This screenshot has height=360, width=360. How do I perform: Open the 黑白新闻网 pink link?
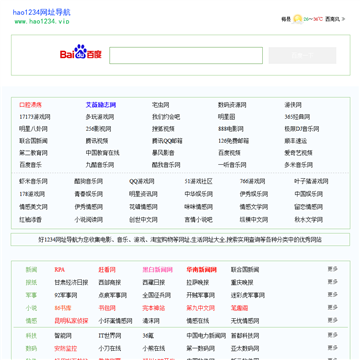tap(158, 270)
